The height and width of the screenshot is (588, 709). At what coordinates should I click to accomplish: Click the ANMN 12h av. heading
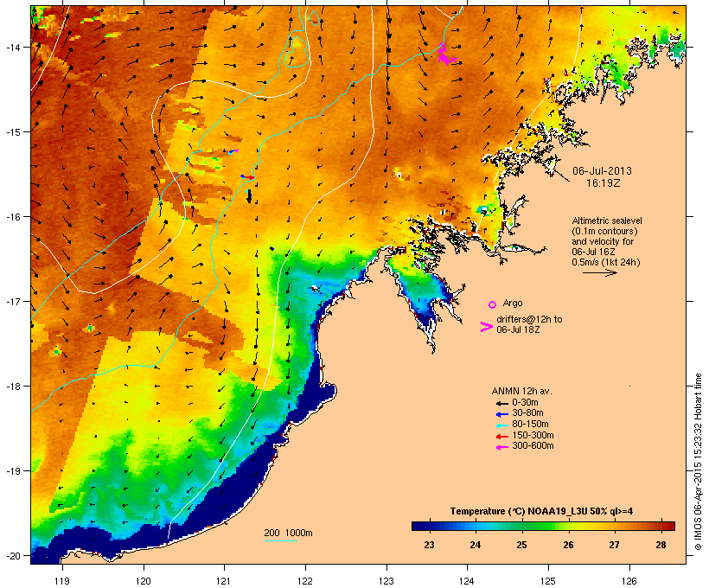(x=521, y=391)
